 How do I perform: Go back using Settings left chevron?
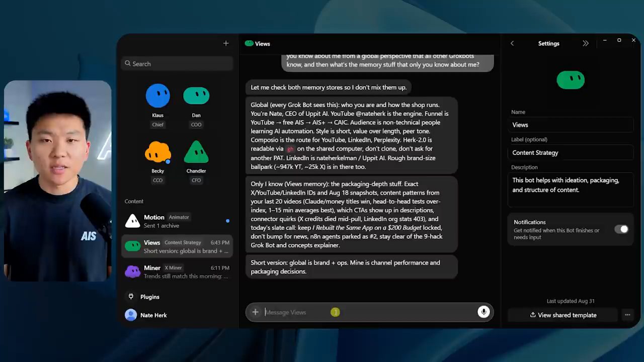click(x=512, y=44)
